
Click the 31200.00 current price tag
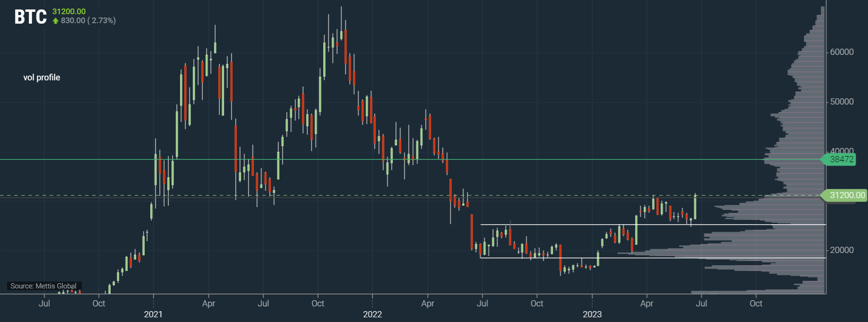[845, 195]
